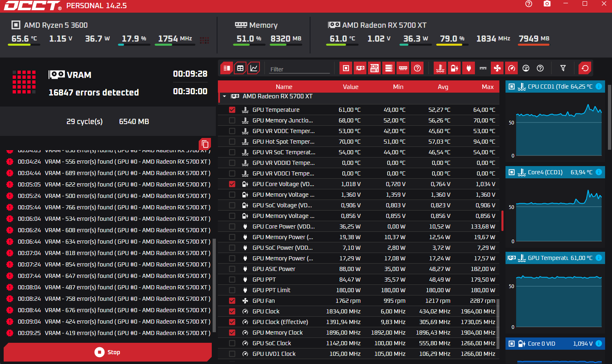
Task: Check the GPU SoC Clock checkbox
Action: coord(232,343)
